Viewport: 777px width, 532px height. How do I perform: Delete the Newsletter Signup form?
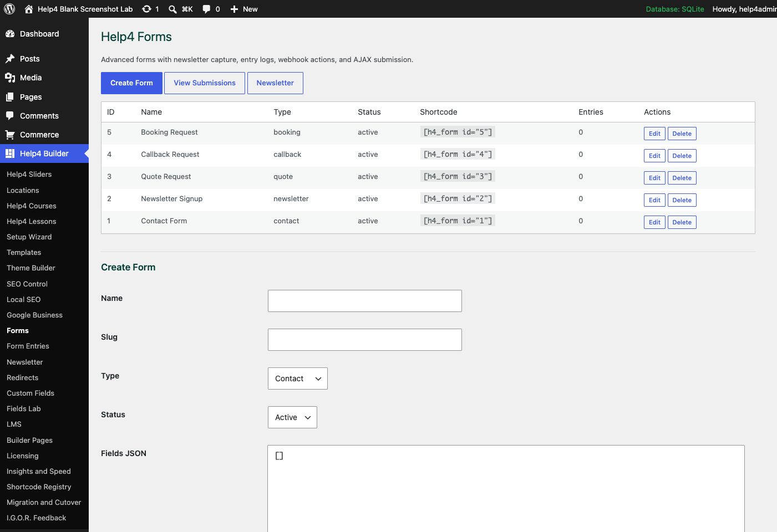point(682,200)
